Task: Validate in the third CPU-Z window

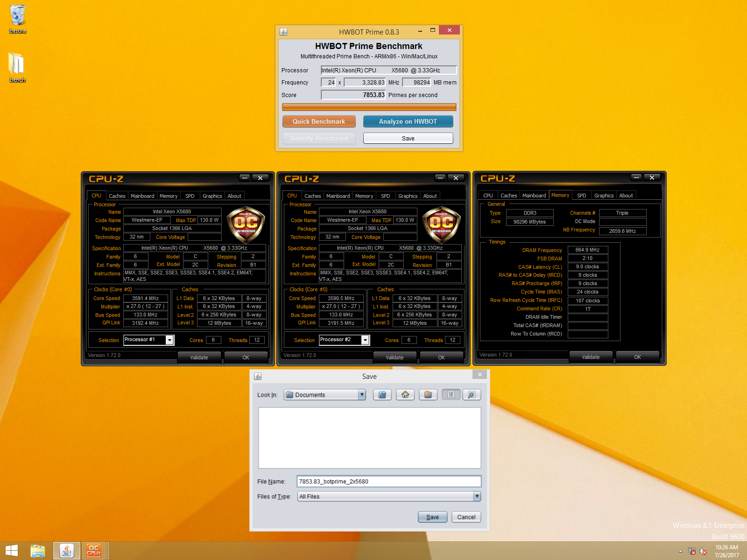Action: (591, 357)
